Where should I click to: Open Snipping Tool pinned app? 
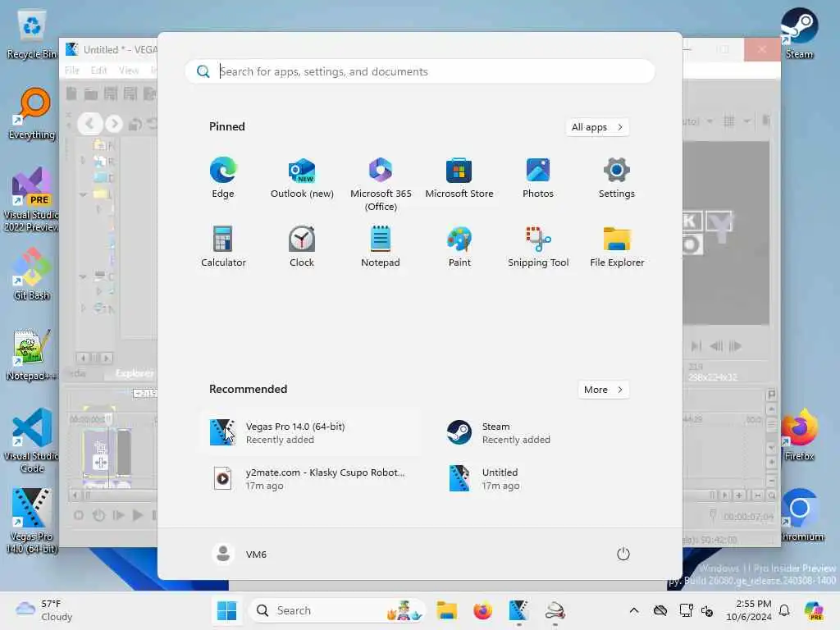[x=538, y=247]
